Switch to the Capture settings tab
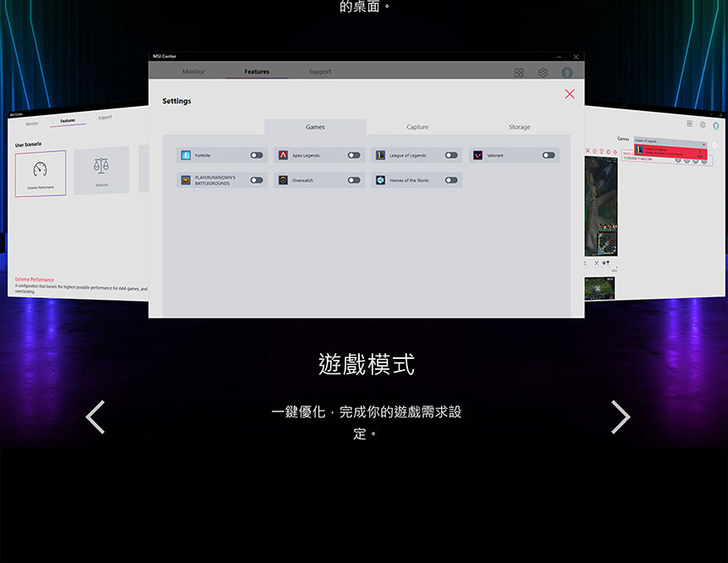This screenshot has width=728, height=563. click(x=417, y=127)
